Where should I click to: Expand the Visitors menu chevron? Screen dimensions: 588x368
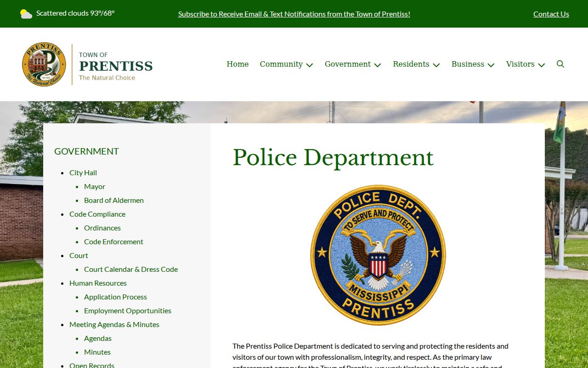coord(542,65)
